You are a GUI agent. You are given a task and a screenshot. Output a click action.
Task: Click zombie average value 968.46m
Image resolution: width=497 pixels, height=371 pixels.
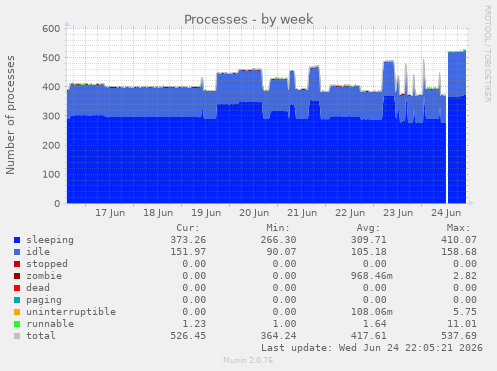[x=372, y=276]
